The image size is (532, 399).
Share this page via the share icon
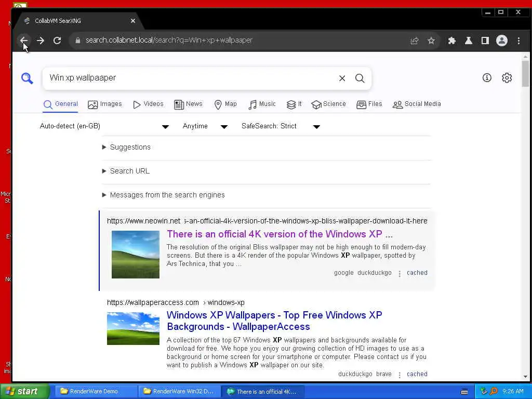click(414, 41)
